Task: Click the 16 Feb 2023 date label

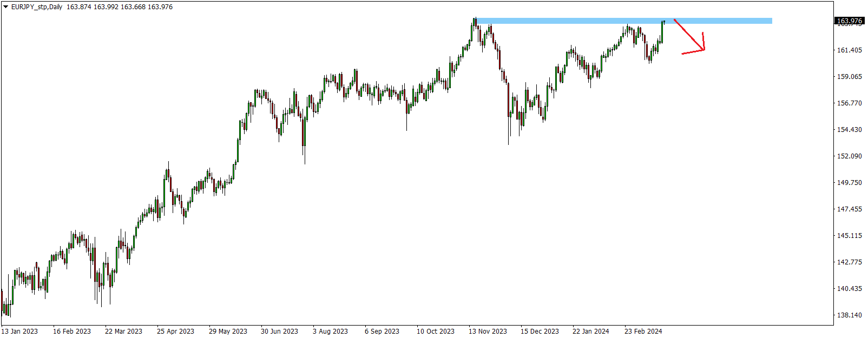Action: (x=72, y=332)
